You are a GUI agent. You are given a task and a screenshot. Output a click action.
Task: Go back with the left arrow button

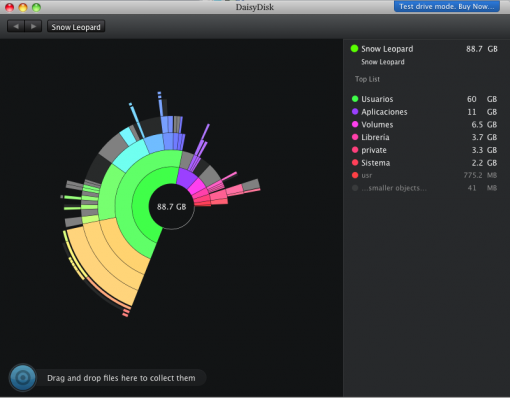tap(16, 26)
